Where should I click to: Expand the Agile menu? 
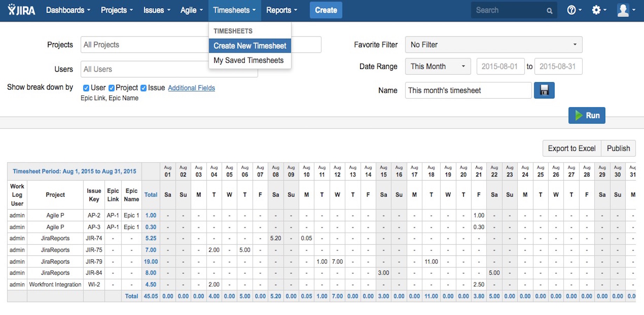(191, 10)
